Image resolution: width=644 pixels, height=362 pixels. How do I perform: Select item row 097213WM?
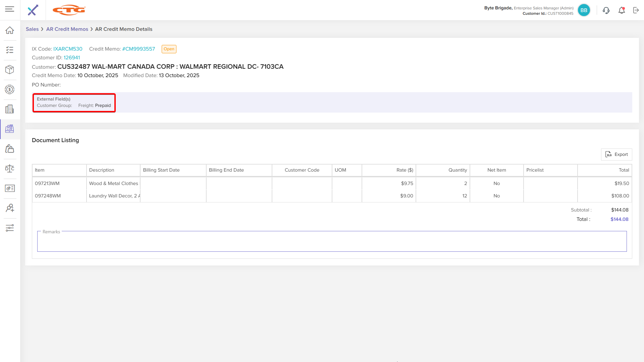click(x=47, y=183)
